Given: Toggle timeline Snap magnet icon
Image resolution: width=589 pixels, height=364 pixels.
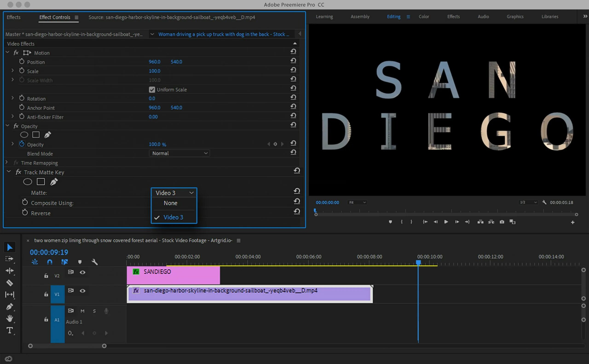Looking at the screenshot, I should pos(50,262).
